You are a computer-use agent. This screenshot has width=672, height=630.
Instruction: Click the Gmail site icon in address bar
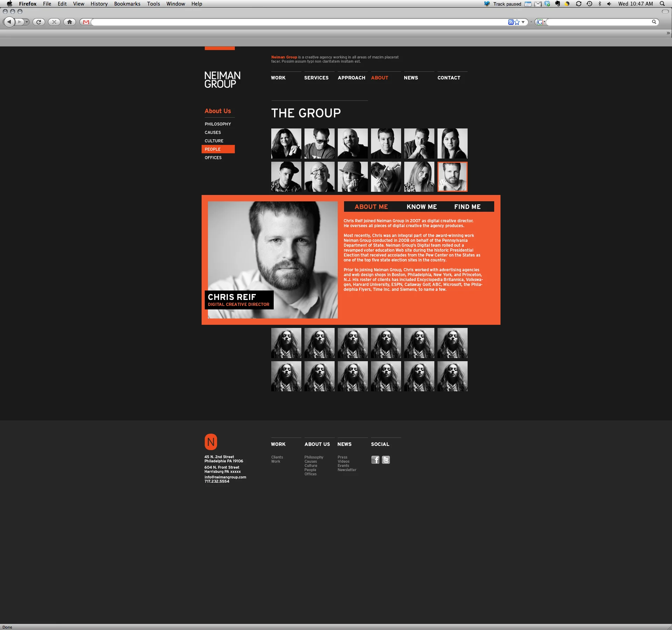point(86,22)
